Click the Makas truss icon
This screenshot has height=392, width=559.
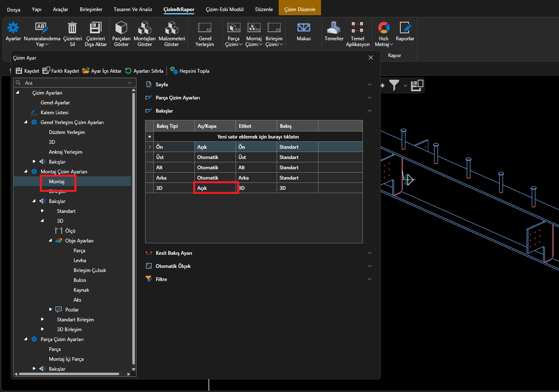coord(304,28)
